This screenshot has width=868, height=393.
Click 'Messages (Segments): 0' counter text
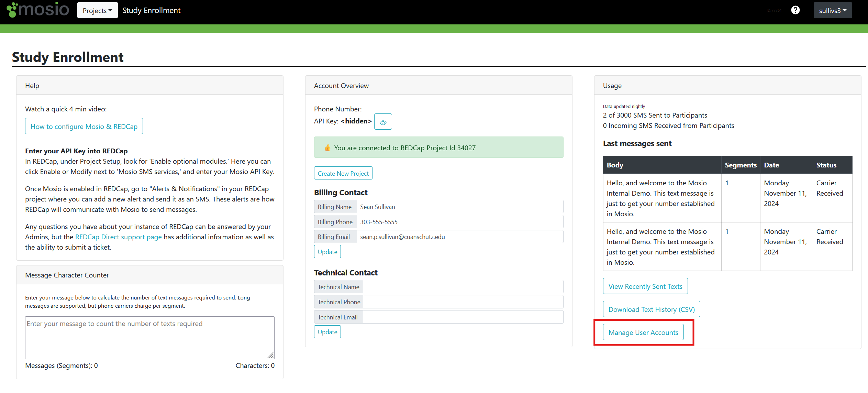[x=62, y=365]
